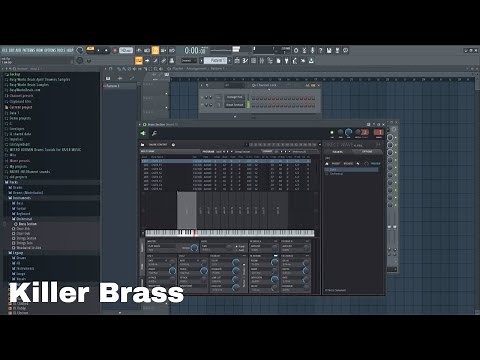Screen dimensions: 480x360
Task: Open the Brass Section plugin window menu arrow
Action: 140,124
